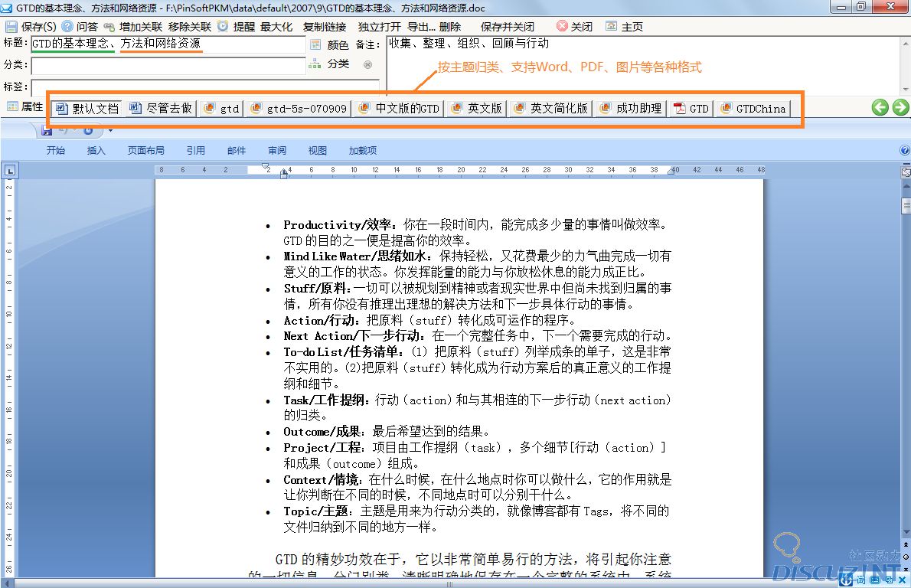The height and width of the screenshot is (588, 911).
Task: Clear category with gray X button
Action: click(367, 65)
